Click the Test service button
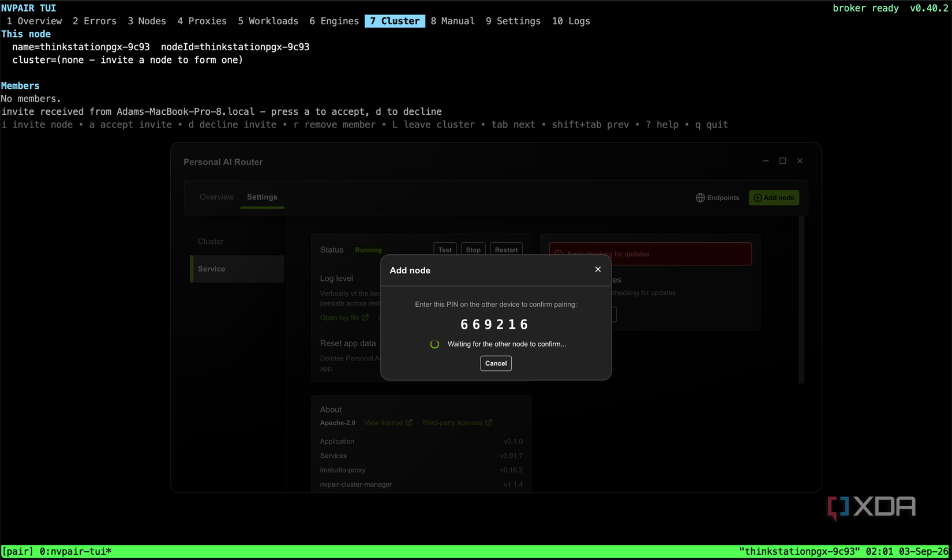This screenshot has height=560, width=952. [445, 250]
